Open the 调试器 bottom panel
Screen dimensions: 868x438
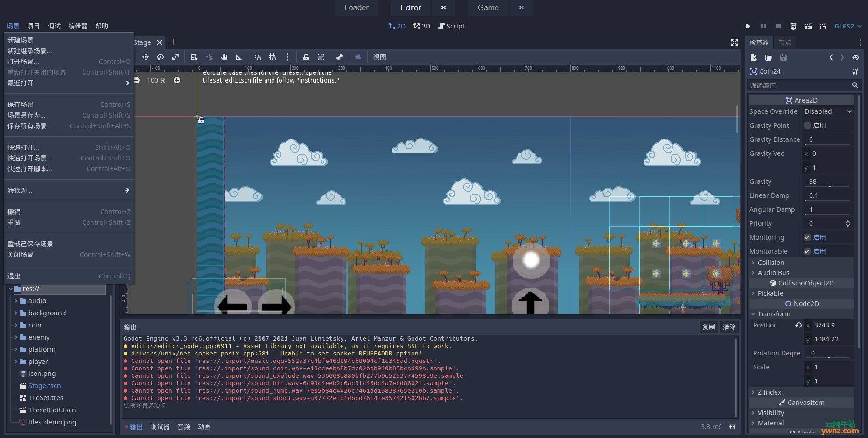[160, 427]
